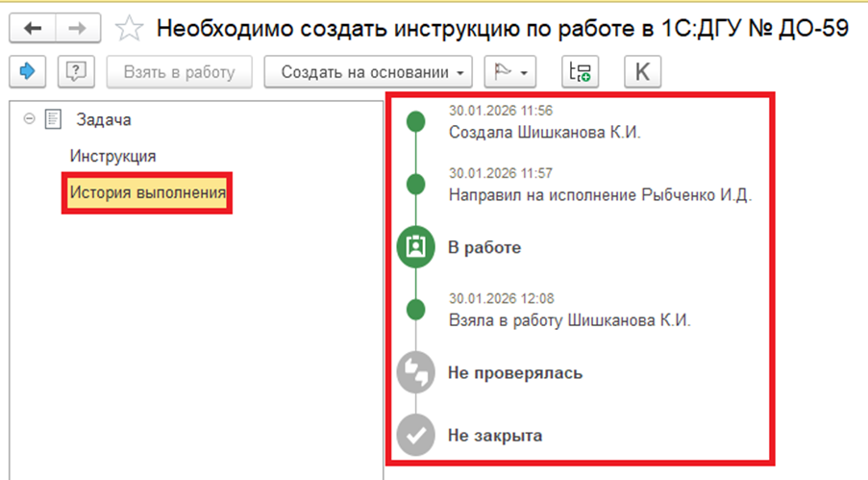The height and width of the screenshot is (480, 868).
Task: Select 'Инструкция' in the navigation tree
Action: 112,156
